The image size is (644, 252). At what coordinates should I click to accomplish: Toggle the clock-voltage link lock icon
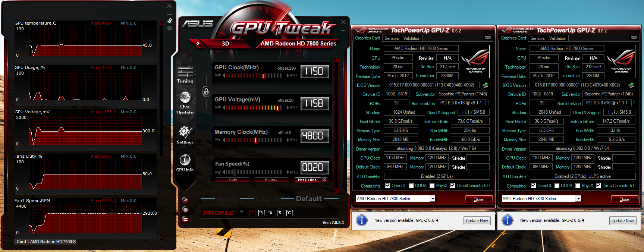click(x=206, y=91)
